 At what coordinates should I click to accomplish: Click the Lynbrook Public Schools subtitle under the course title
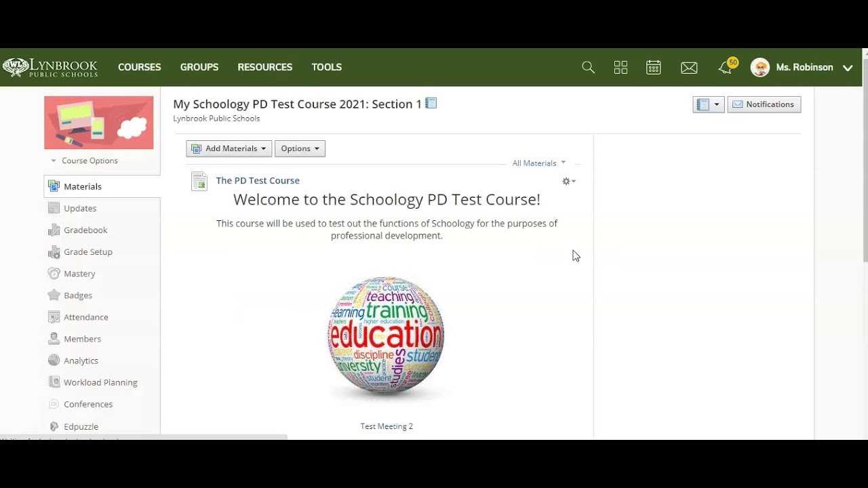coord(216,118)
